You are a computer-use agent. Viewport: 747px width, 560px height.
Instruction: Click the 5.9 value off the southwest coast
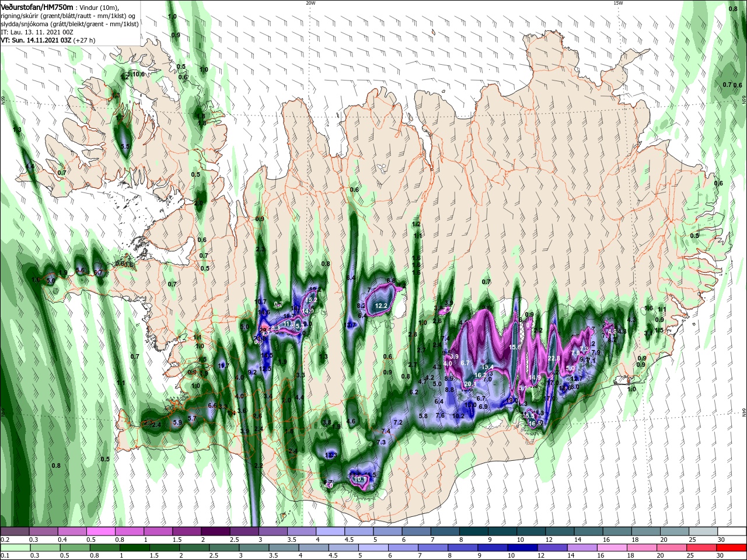coord(178,422)
